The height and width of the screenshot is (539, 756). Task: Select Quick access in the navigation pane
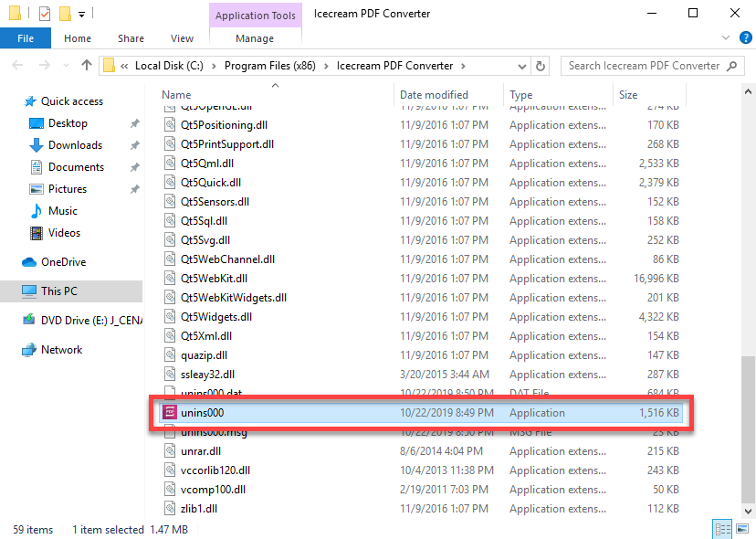(x=72, y=101)
